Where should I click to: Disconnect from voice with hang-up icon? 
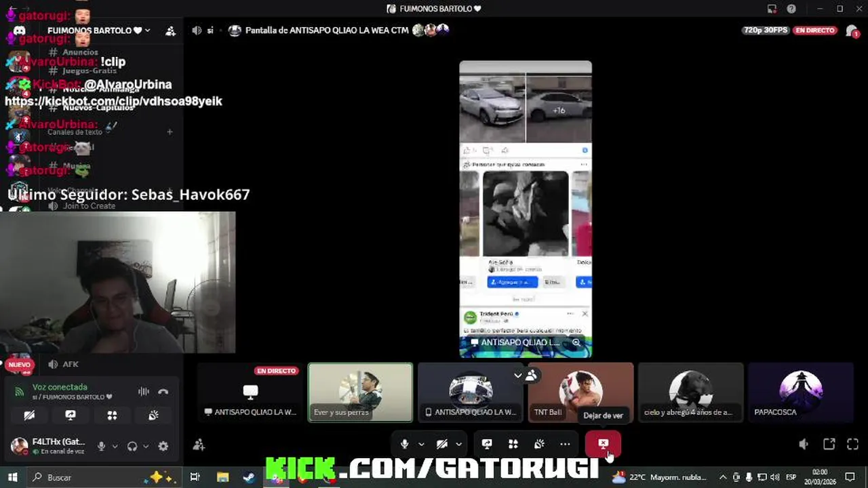point(163,391)
